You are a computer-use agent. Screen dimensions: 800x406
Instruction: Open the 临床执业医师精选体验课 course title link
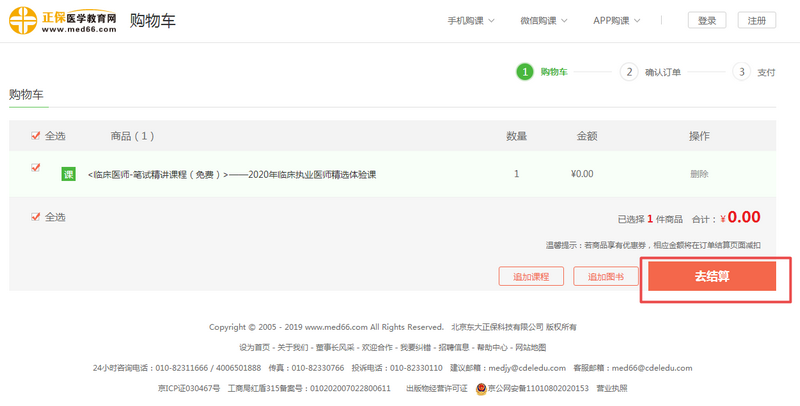point(232,174)
